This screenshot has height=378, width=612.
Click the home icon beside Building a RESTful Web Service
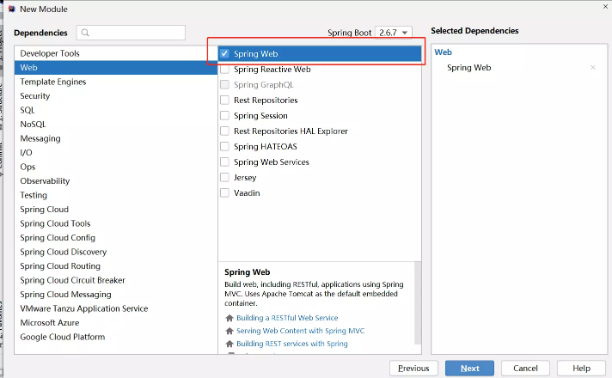(x=230, y=318)
